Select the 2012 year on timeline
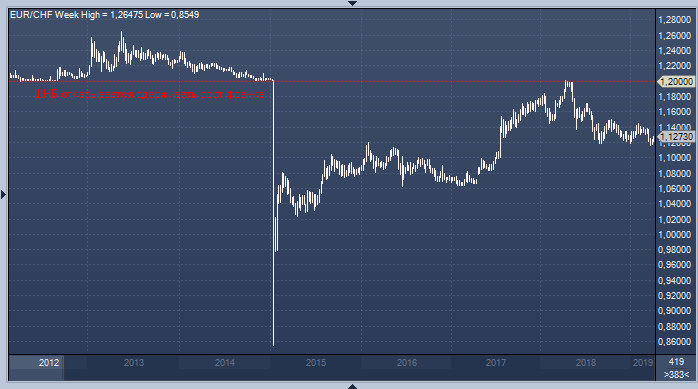 click(x=49, y=363)
